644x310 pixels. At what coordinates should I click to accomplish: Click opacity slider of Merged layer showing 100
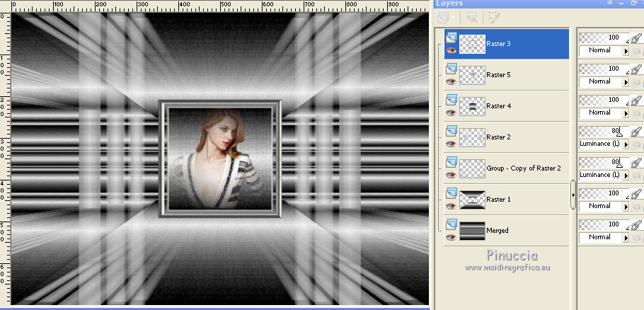pos(604,225)
